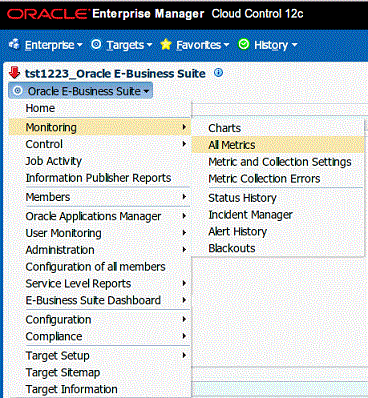Select Configuration of all members
This screenshot has width=368, height=398.
click(x=95, y=267)
